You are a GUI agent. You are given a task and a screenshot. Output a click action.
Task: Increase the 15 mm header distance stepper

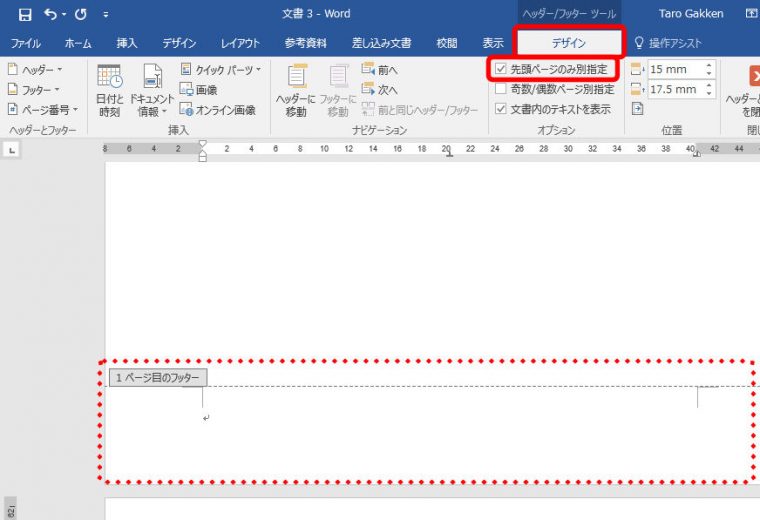pos(709,65)
